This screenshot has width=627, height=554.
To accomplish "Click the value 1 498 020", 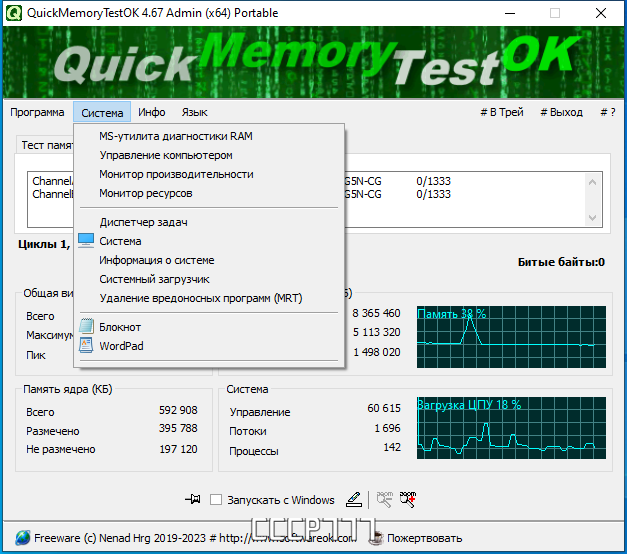I will (x=376, y=352).
